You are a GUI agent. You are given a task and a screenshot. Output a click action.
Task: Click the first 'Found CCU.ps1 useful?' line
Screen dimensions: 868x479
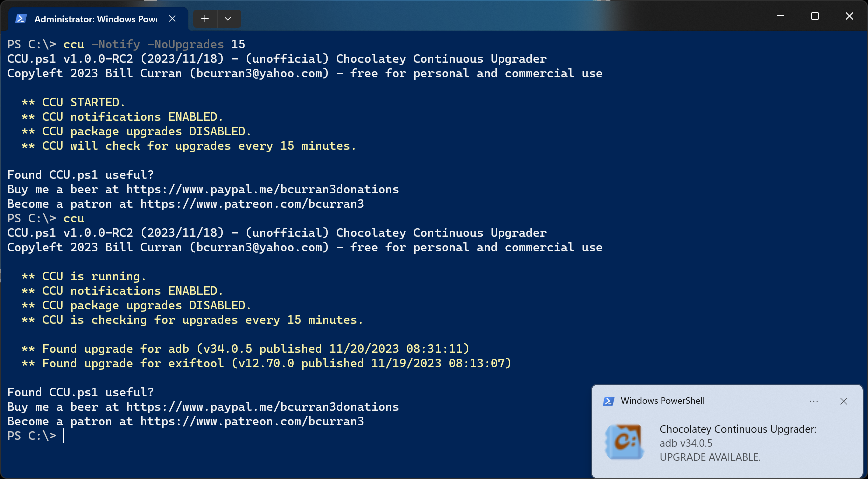81,175
